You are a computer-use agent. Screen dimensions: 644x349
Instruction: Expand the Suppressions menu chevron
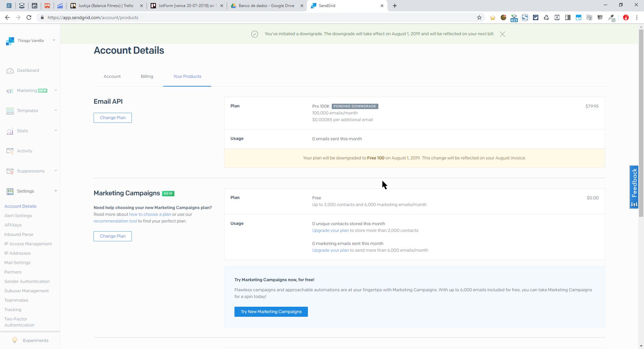click(x=56, y=171)
